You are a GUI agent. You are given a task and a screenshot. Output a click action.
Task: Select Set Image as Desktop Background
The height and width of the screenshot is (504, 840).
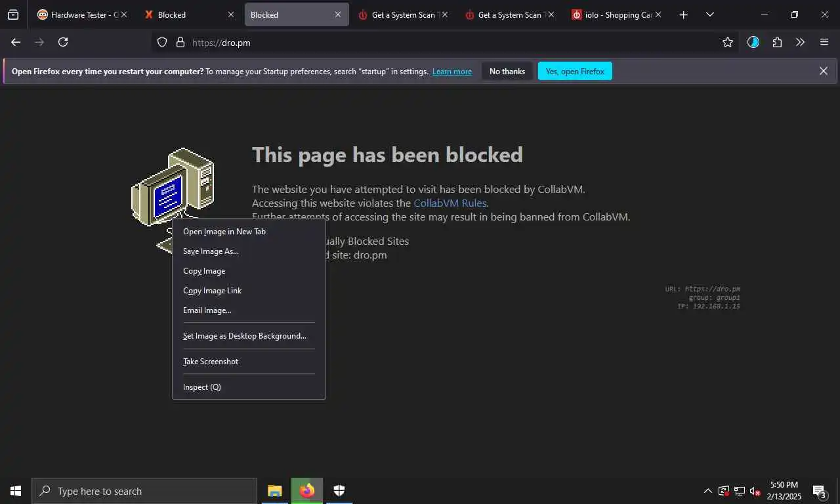(x=249, y=336)
